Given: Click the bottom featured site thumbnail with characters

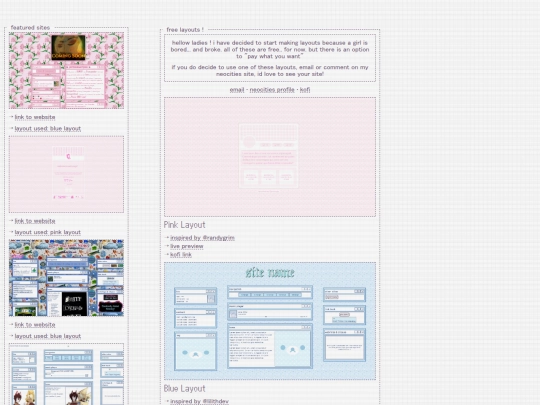Looking at the screenshot, I should coord(66,374).
